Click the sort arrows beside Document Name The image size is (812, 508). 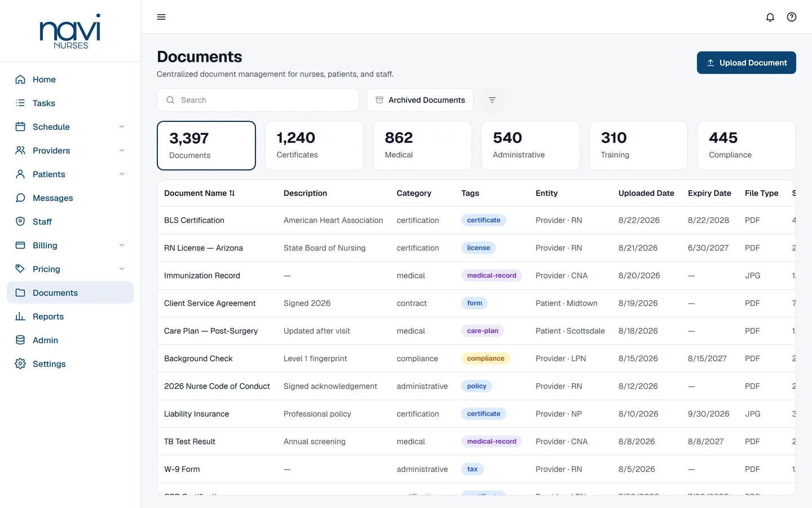click(232, 193)
